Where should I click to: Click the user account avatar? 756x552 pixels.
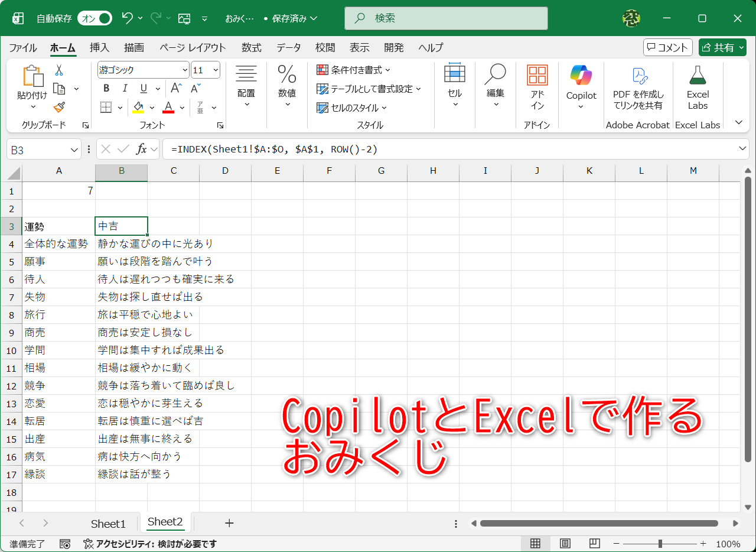pos(631,18)
